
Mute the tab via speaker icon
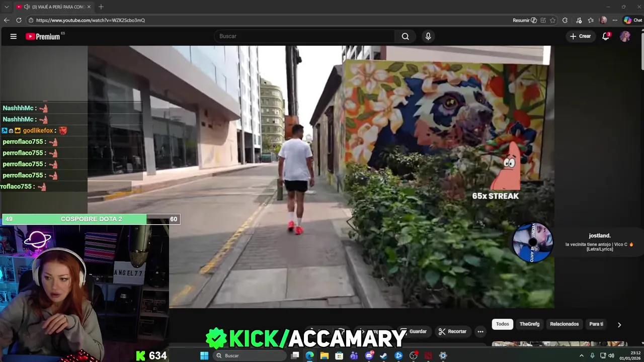(x=27, y=7)
